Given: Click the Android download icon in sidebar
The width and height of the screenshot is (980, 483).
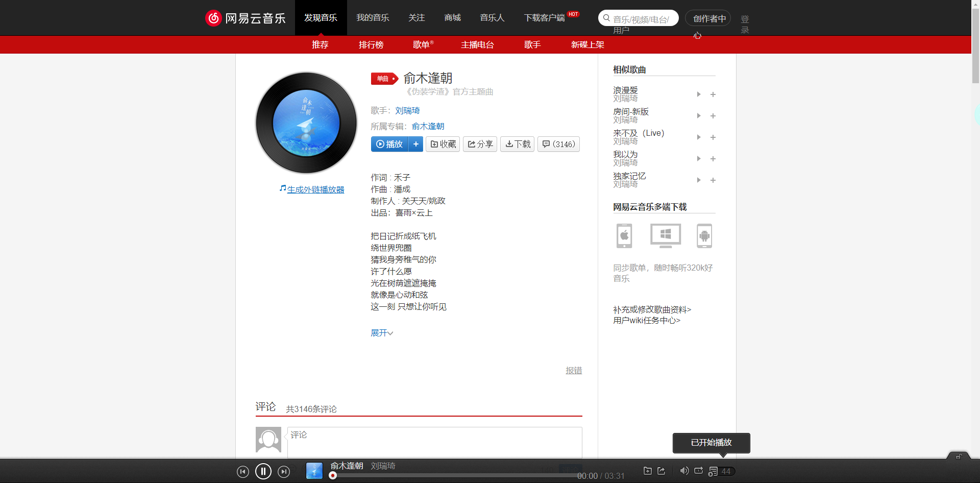Looking at the screenshot, I should [704, 235].
